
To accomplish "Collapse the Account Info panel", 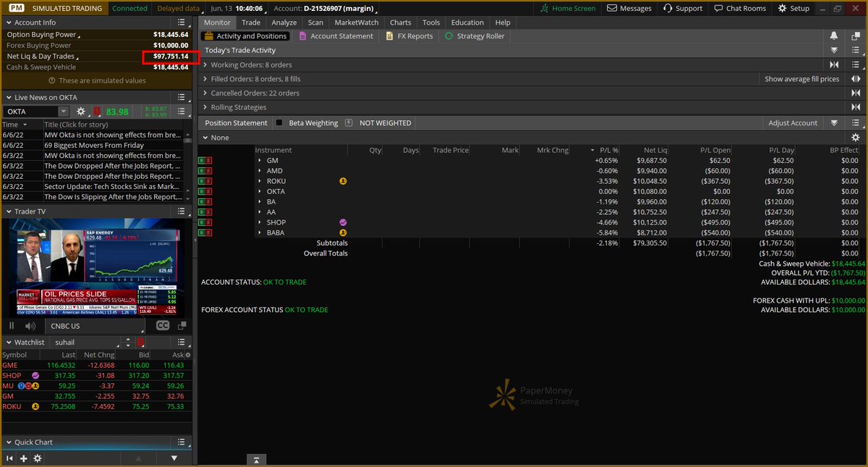I will pyautogui.click(x=9, y=22).
